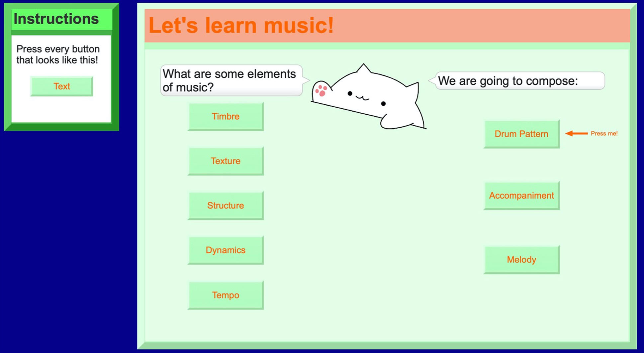644x353 pixels.
Task: Click the example Text button in Instructions
Action: pos(62,86)
